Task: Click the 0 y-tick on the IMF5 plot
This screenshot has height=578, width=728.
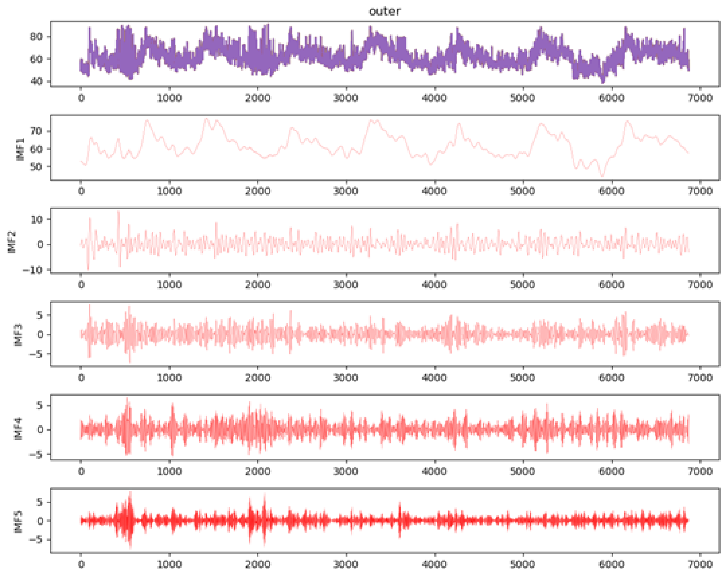Action: [40, 521]
